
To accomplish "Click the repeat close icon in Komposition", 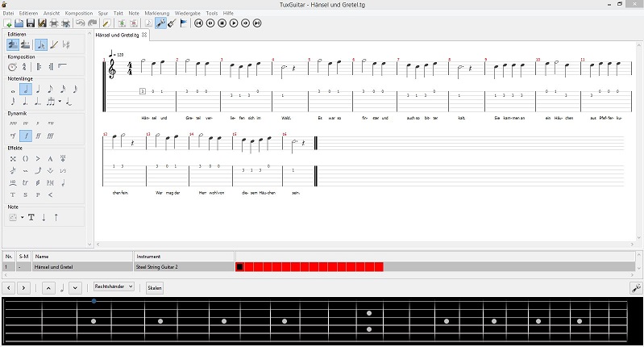I will pyautogui.click(x=51, y=67).
